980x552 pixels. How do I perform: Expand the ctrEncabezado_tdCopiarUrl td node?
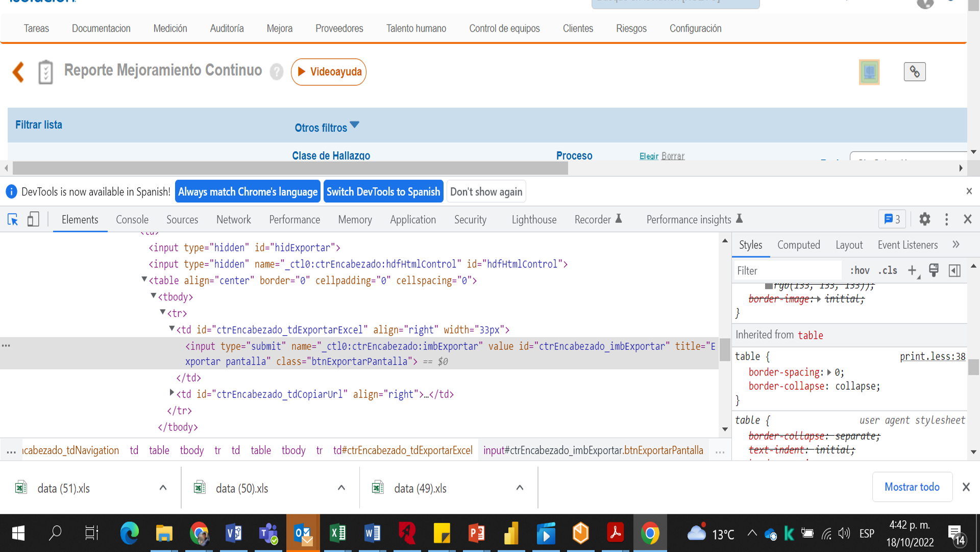pyautogui.click(x=172, y=393)
